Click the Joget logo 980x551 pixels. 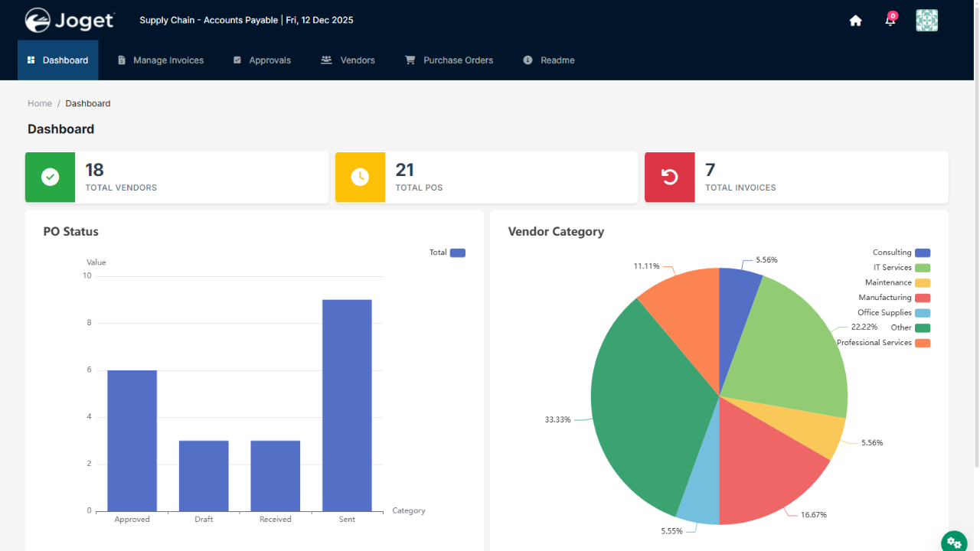tap(70, 21)
